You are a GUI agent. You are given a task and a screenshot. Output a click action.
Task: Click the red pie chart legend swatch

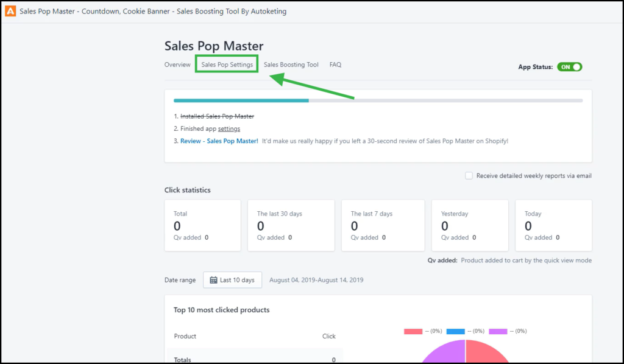coord(413,331)
